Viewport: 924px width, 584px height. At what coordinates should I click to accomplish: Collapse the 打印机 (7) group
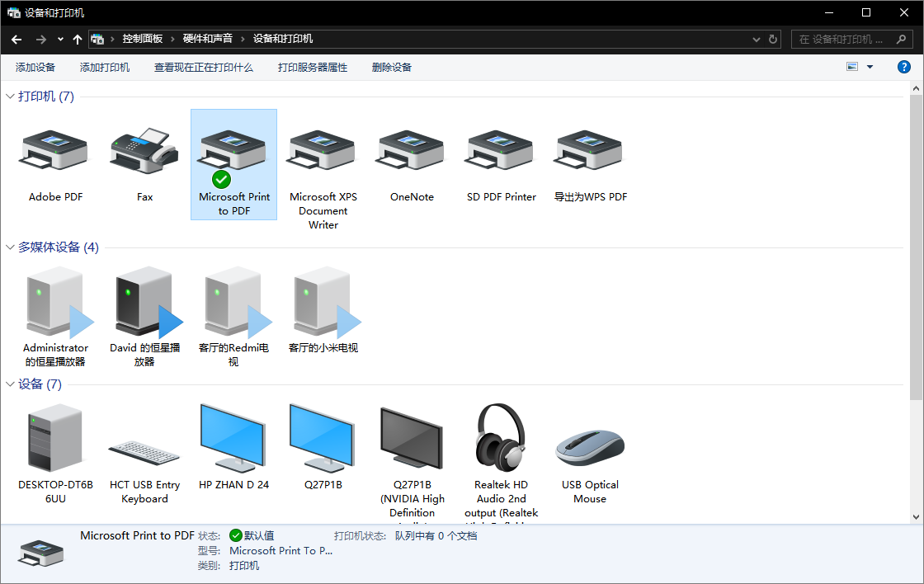coord(10,96)
